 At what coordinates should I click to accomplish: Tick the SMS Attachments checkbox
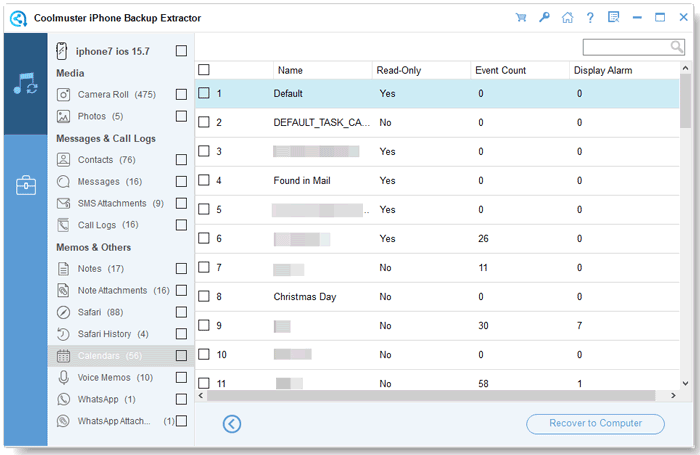(x=181, y=204)
